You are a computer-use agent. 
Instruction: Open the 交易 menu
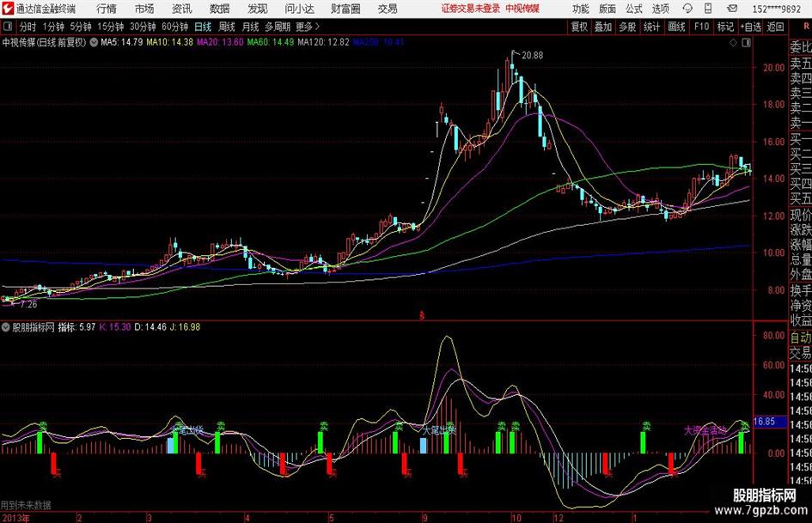388,9
